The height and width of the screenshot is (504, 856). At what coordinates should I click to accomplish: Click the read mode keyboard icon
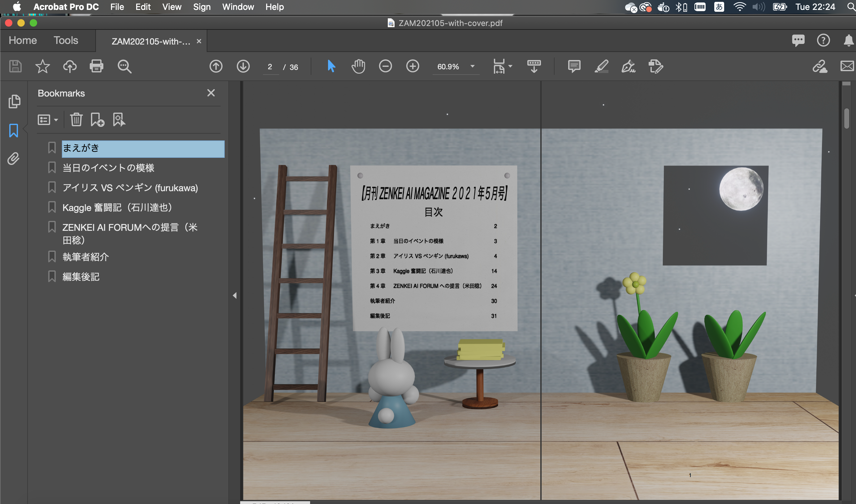tap(534, 66)
